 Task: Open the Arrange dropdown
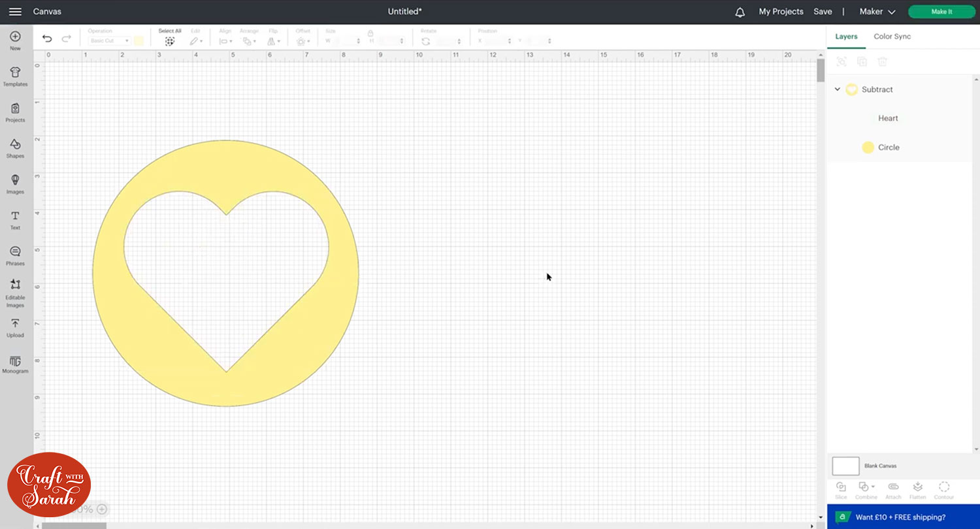point(249,41)
